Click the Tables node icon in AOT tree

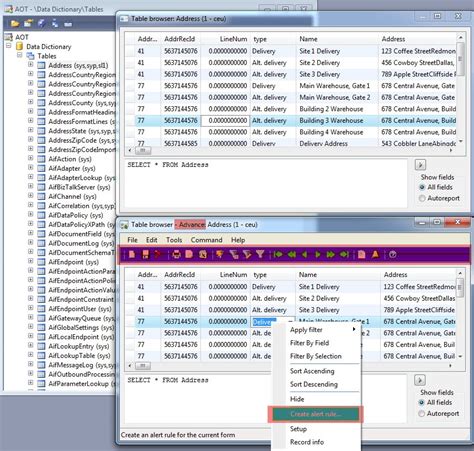point(30,56)
